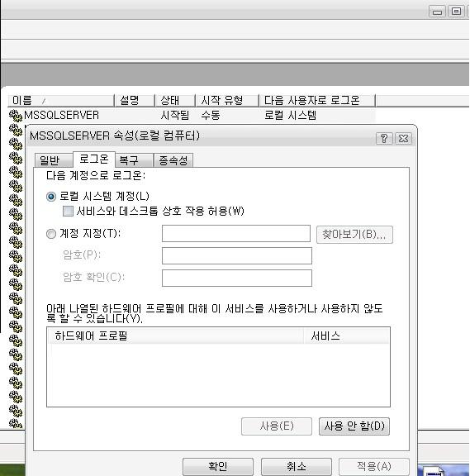The height and width of the screenshot is (476, 470).
Task: Minimize the services background window
Action: (x=437, y=12)
